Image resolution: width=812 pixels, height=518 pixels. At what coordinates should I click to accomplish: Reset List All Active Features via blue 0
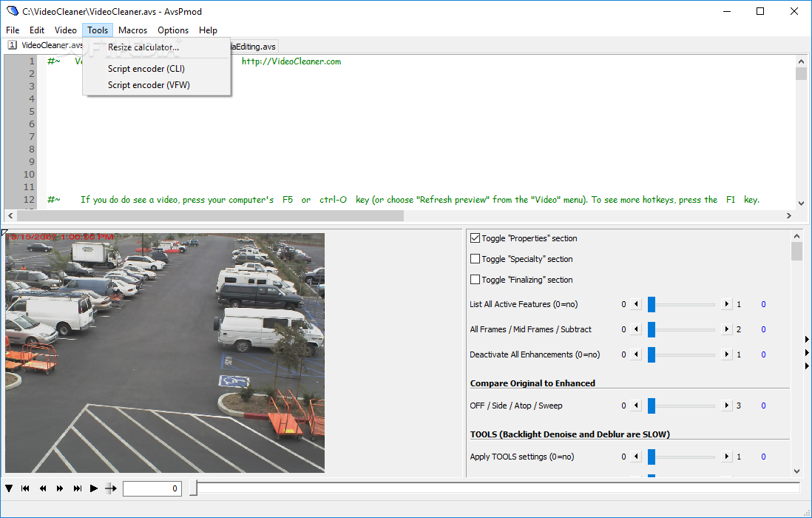click(x=763, y=304)
